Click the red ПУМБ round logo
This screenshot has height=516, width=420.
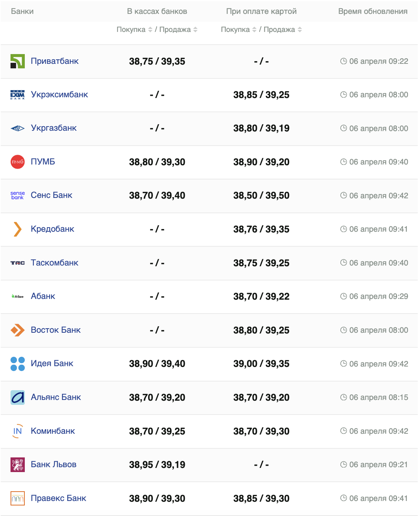pos(17,162)
